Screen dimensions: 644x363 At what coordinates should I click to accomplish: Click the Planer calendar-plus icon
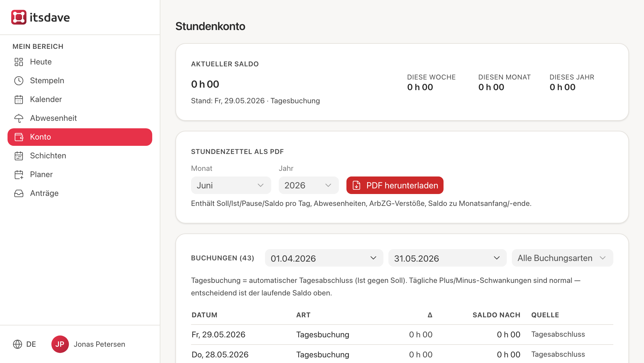pyautogui.click(x=19, y=175)
